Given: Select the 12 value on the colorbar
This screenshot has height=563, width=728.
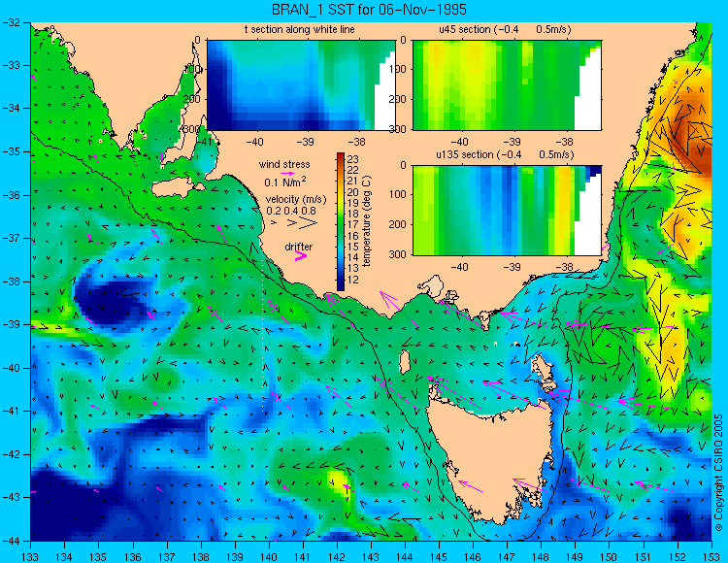Looking at the screenshot, I should (352, 280).
